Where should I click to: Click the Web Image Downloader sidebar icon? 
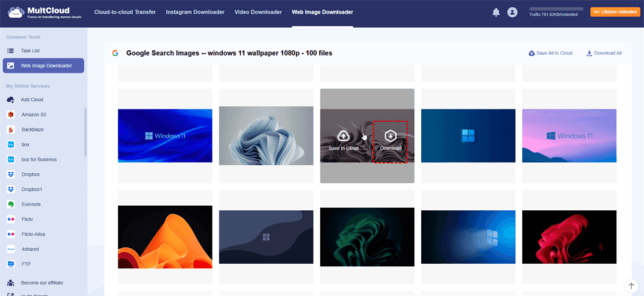click(x=11, y=65)
